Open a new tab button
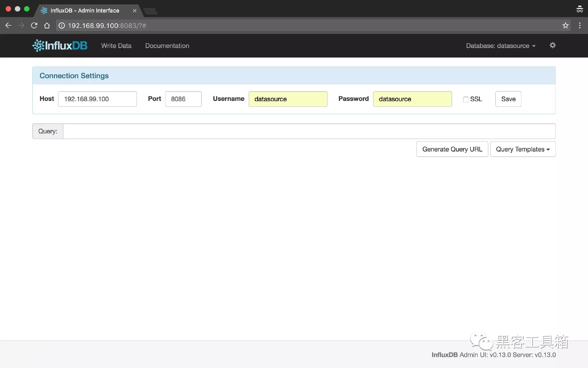The width and height of the screenshot is (588, 368). pyautogui.click(x=150, y=11)
